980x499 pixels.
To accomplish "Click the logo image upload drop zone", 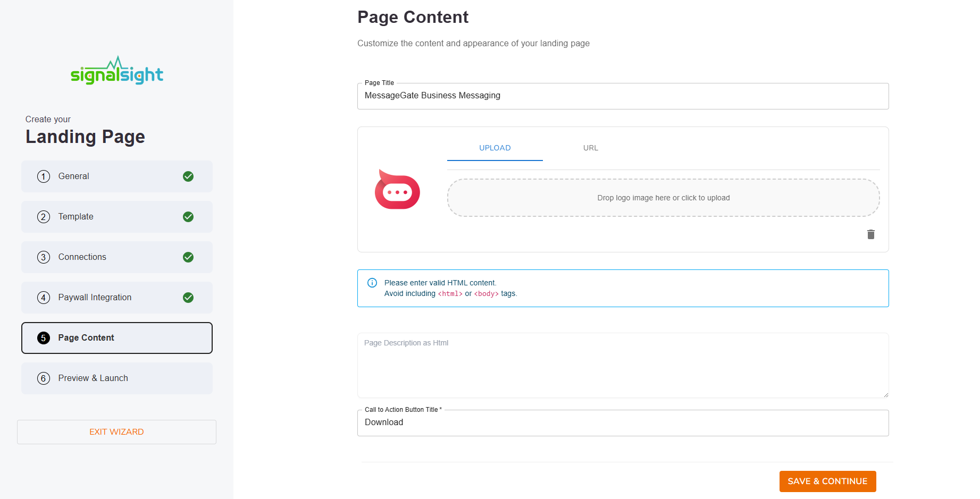I will pyautogui.click(x=663, y=197).
